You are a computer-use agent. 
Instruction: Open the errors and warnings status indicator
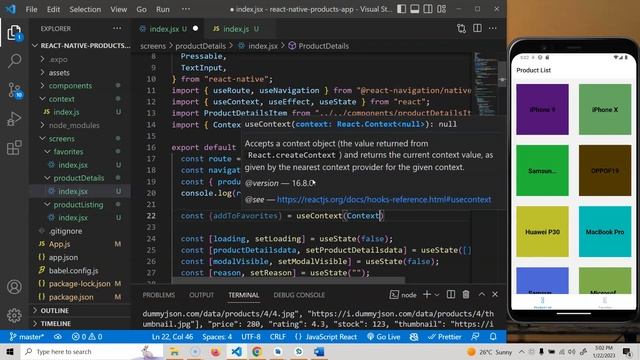[x=87, y=337]
